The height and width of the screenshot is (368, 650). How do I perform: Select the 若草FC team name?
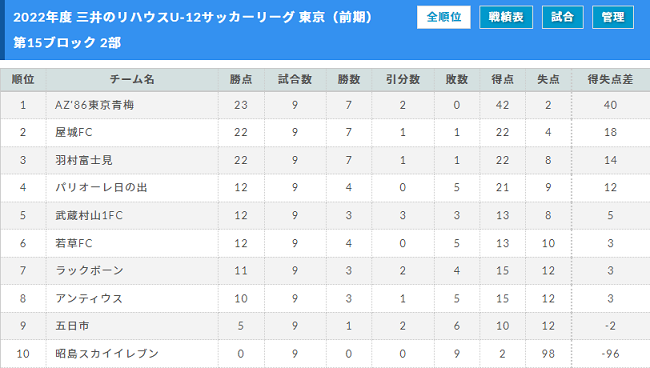pos(74,243)
